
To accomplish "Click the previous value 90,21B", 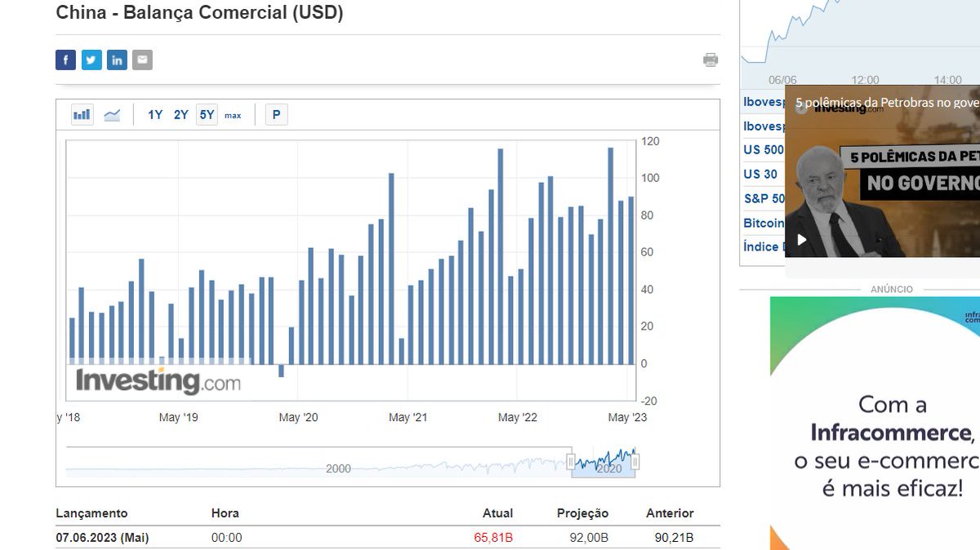I will 674,538.
